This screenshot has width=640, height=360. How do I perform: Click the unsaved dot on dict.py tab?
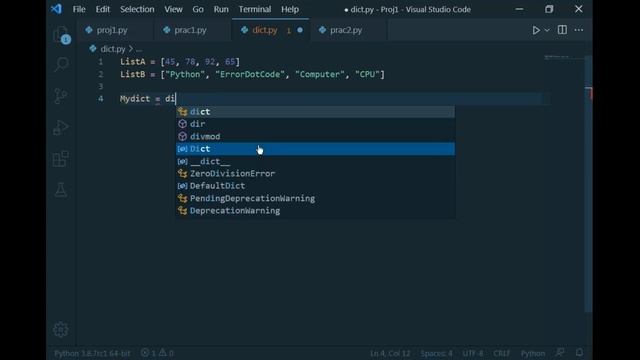coord(300,30)
